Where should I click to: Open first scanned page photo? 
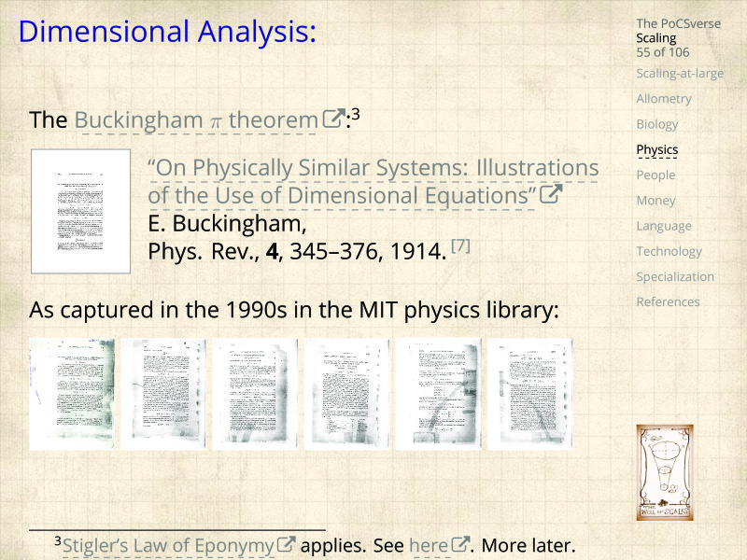[x=73, y=394]
